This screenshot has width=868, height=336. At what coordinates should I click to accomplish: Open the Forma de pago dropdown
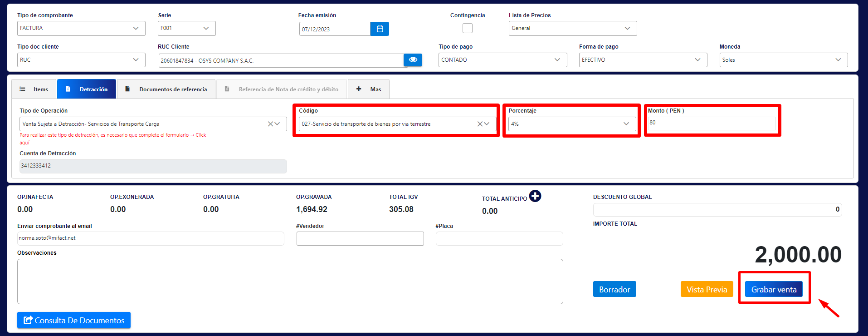click(x=643, y=60)
